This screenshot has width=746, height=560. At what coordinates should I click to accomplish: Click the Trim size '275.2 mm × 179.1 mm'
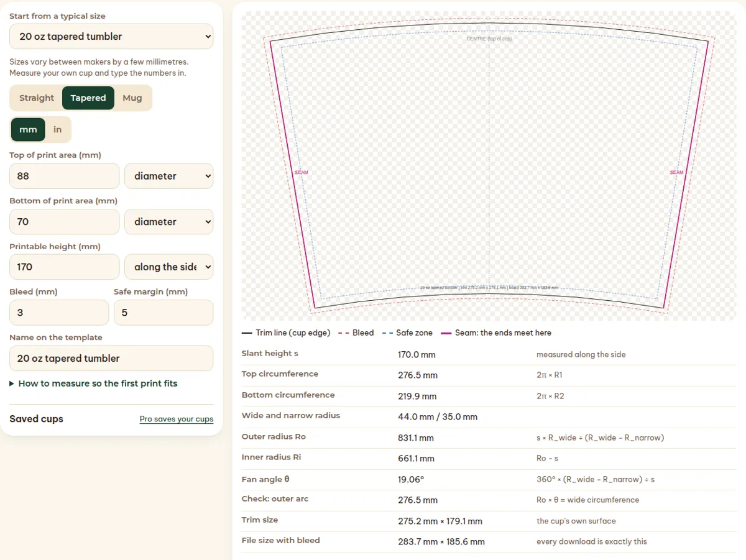[440, 521]
